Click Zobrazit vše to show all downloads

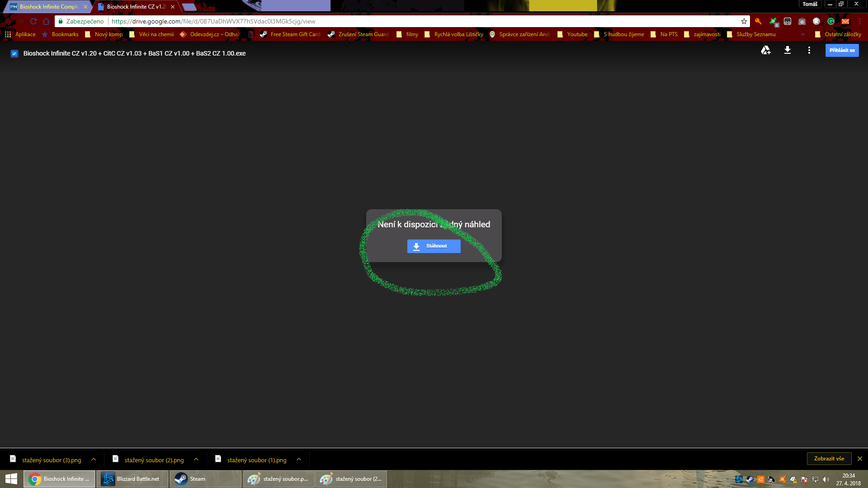829,459
